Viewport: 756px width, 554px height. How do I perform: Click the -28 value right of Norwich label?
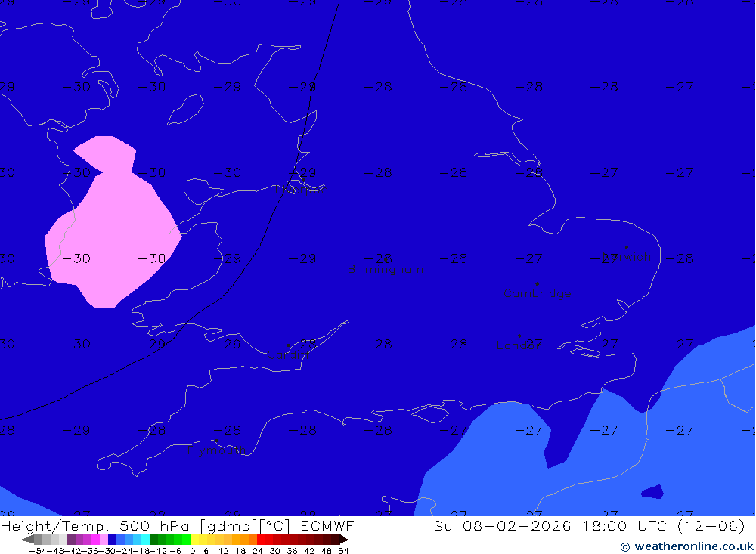point(680,258)
